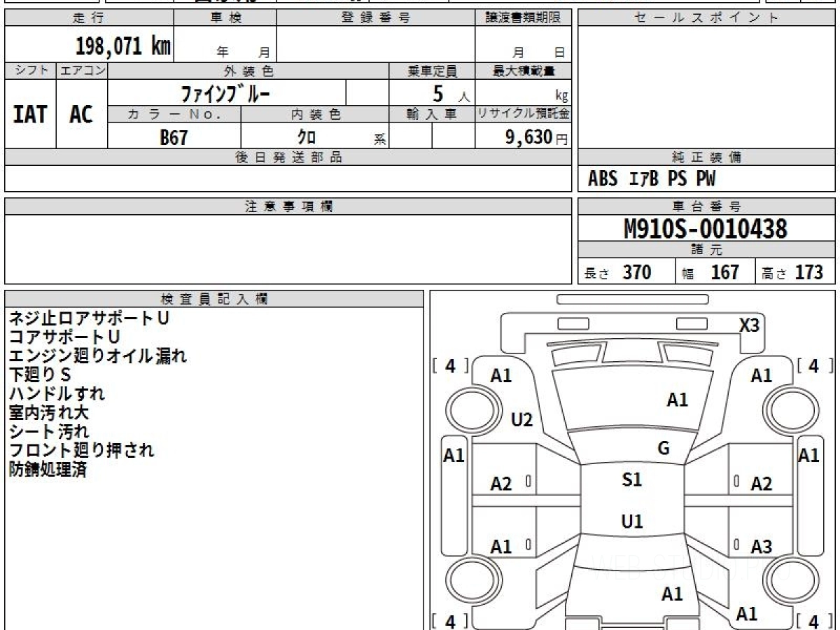Select the color code B67

pyautogui.click(x=174, y=137)
